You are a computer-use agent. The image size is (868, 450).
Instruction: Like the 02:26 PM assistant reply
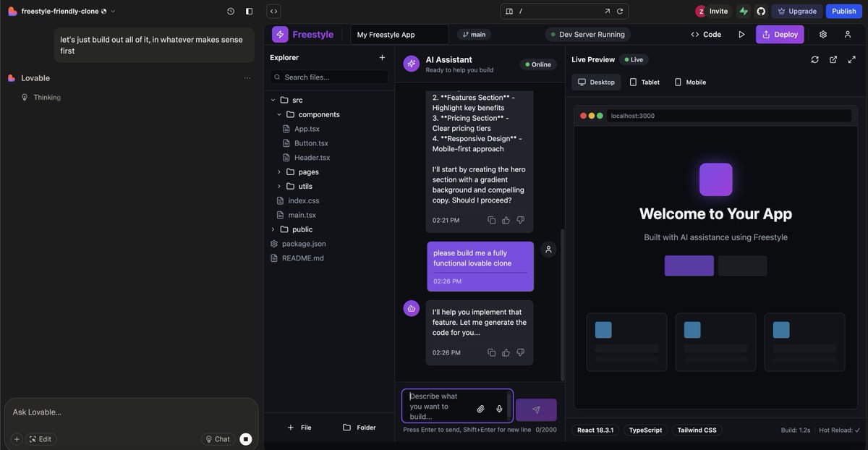click(506, 352)
